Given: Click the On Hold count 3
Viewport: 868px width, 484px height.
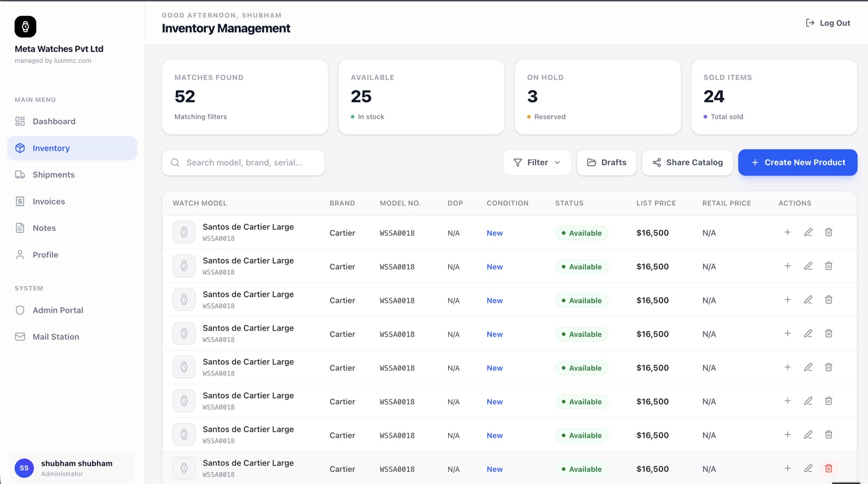Looking at the screenshot, I should coord(533,96).
